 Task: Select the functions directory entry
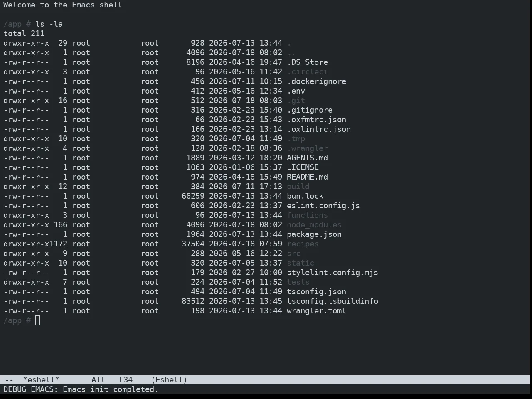coord(307,215)
